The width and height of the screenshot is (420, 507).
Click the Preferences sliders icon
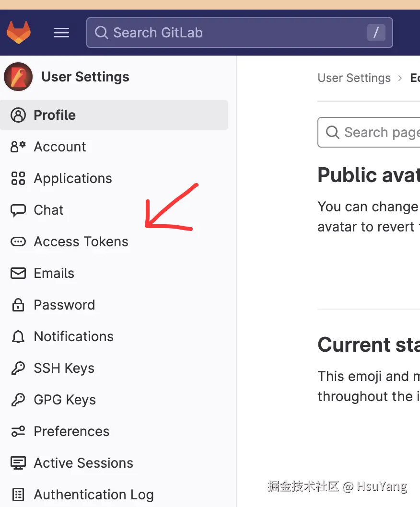18,431
